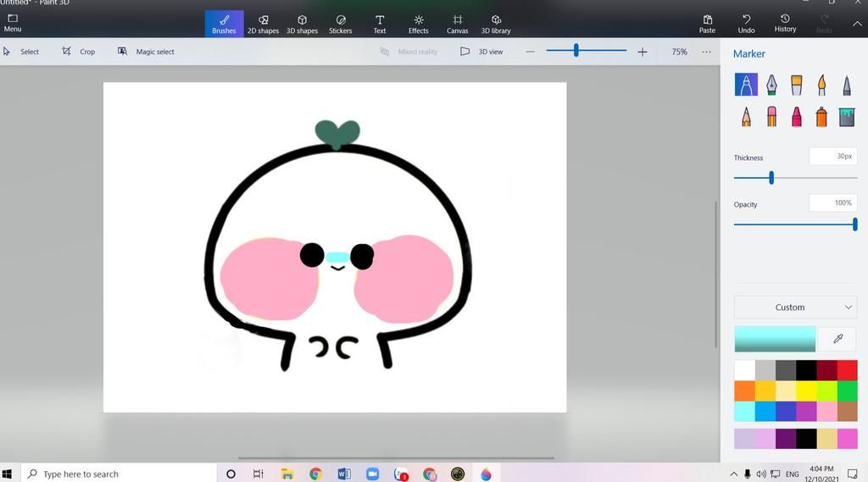The image size is (868, 482).
Task: Click the Undo button
Action: [x=746, y=24]
